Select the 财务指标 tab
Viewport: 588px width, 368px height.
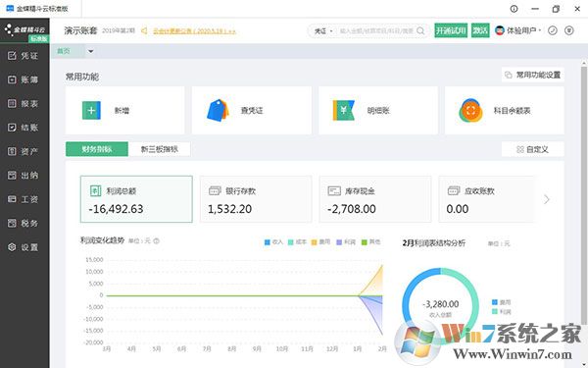97,149
